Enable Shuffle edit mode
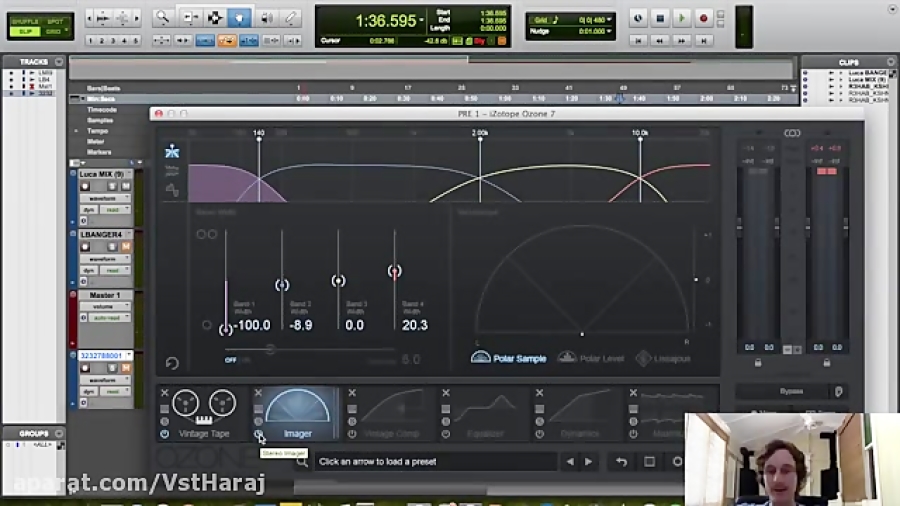The height and width of the screenshot is (506, 900). [x=25, y=21]
